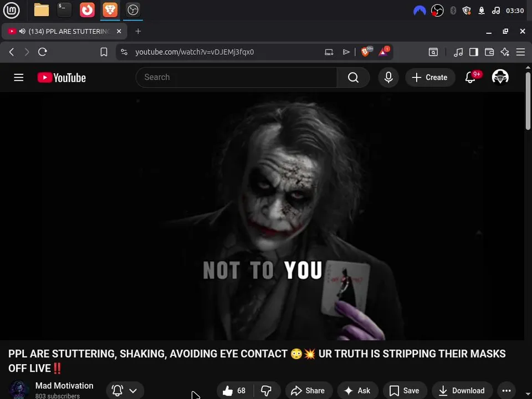The width and height of the screenshot is (532, 399).
Task: Open the YouTube guide hamburger menu
Action: click(x=19, y=78)
